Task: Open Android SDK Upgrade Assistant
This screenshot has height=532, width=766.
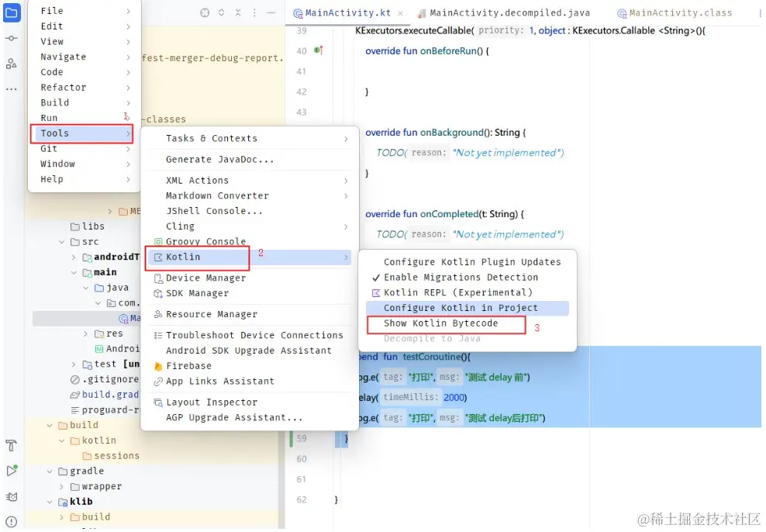Action: pos(250,351)
